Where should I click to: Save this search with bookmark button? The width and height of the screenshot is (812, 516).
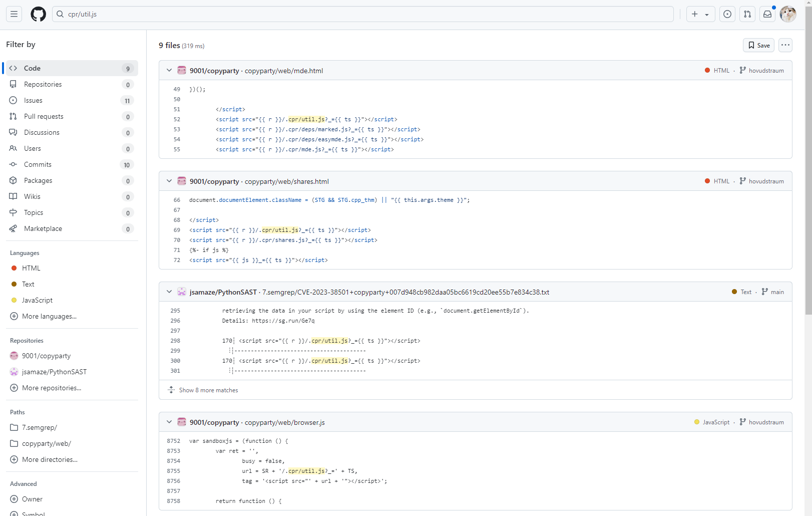(758, 45)
